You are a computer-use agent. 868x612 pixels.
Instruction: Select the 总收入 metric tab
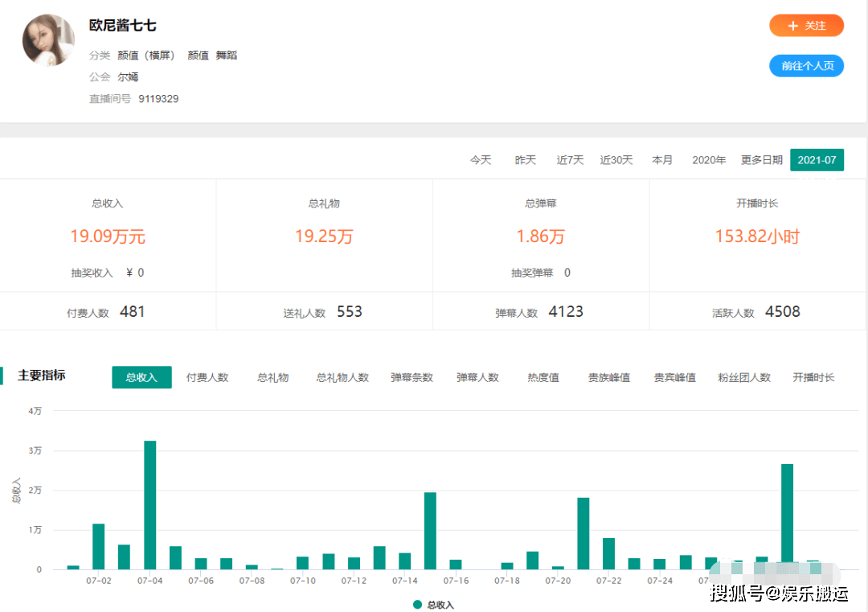click(141, 377)
